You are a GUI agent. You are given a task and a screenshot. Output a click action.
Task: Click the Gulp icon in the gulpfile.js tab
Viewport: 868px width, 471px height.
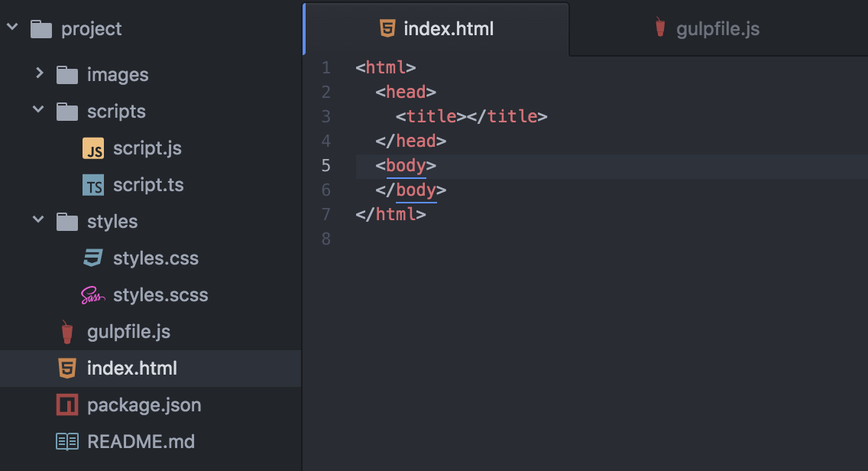659,28
